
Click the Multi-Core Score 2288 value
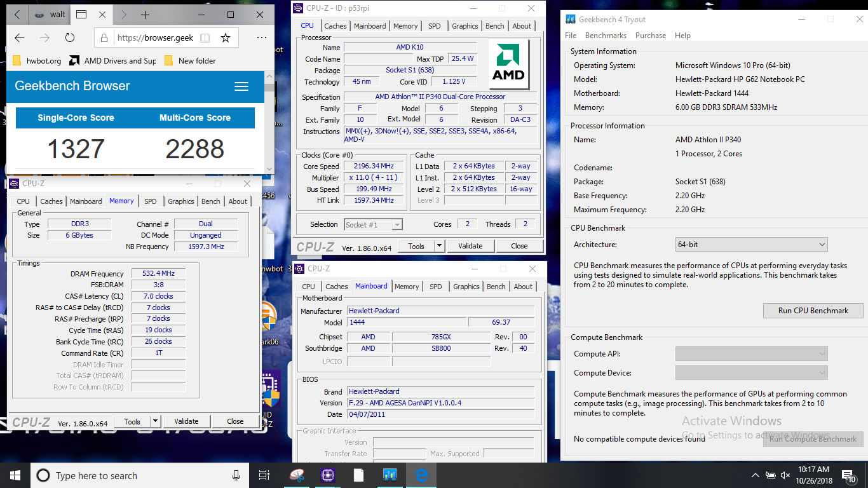coord(195,149)
